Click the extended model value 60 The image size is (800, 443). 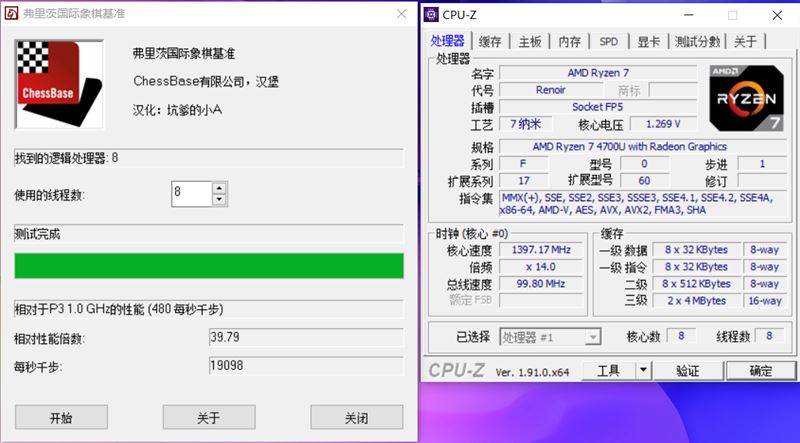tap(644, 180)
